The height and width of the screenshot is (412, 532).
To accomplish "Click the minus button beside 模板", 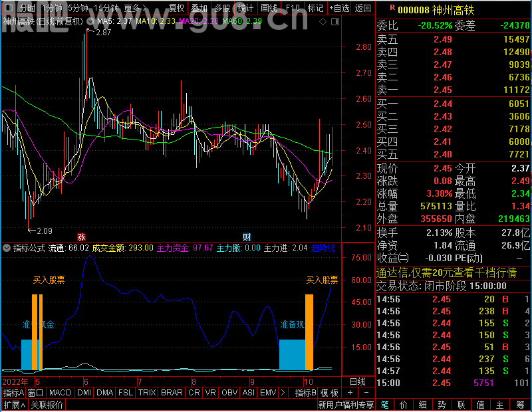I will click(366, 393).
